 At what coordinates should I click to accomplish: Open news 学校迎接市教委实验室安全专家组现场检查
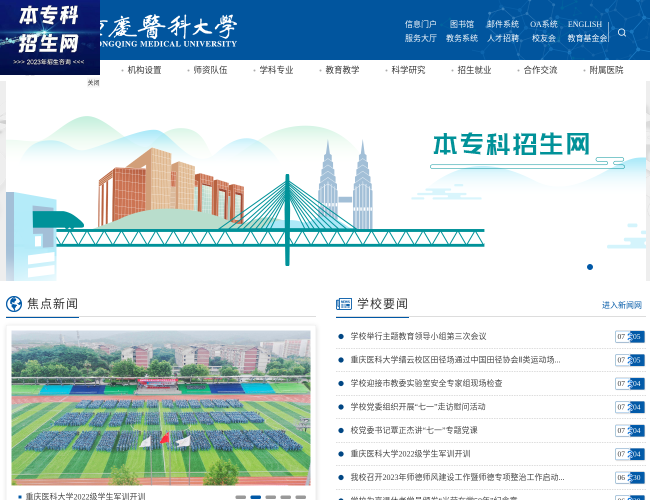pyautogui.click(x=426, y=383)
